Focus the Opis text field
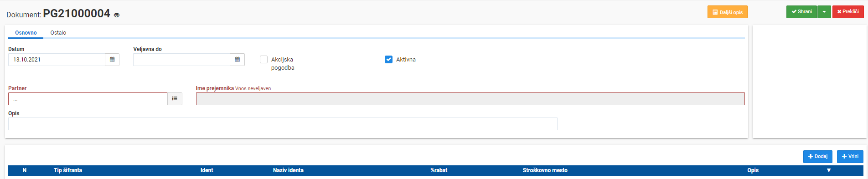Screen dimensions: 868x179 [x=283, y=124]
